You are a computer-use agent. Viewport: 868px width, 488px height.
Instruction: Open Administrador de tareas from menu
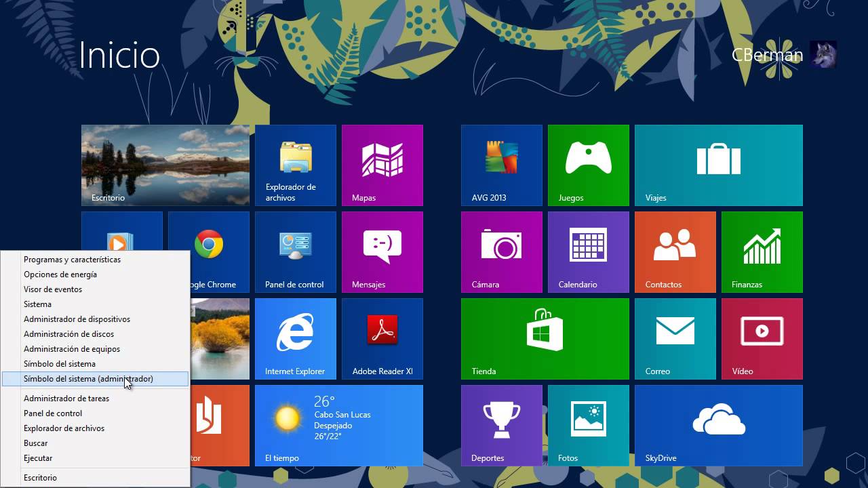pyautogui.click(x=95, y=399)
